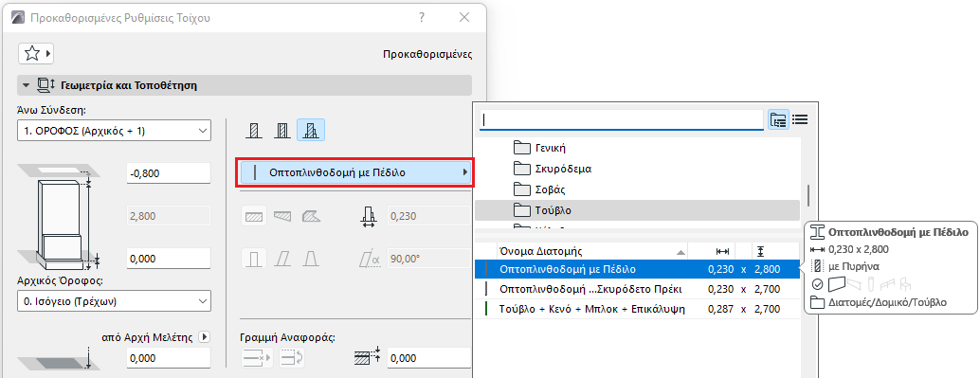Open the Αρχικός Όροφος dropdown
Image resolution: width=980 pixels, height=378 pixels.
pyautogui.click(x=115, y=301)
